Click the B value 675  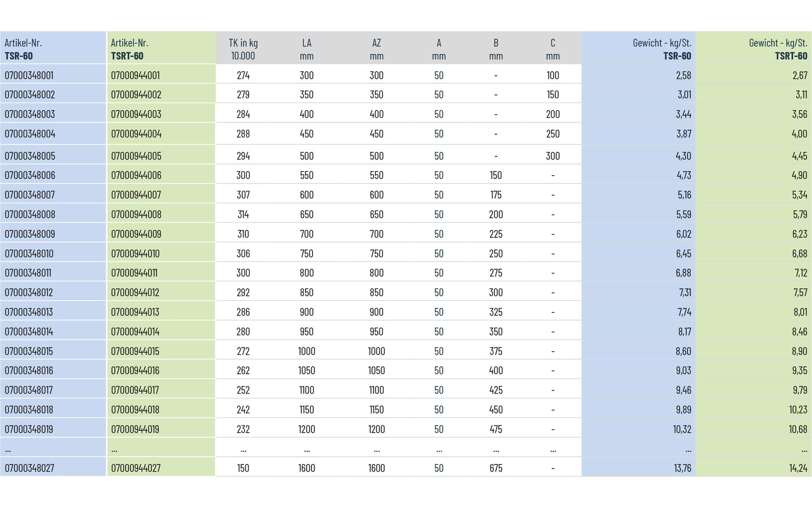496,468
